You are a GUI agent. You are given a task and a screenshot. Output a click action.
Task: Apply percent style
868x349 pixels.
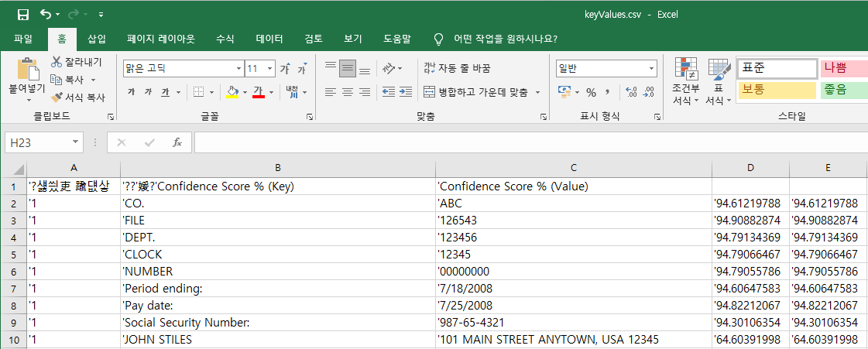tap(592, 92)
